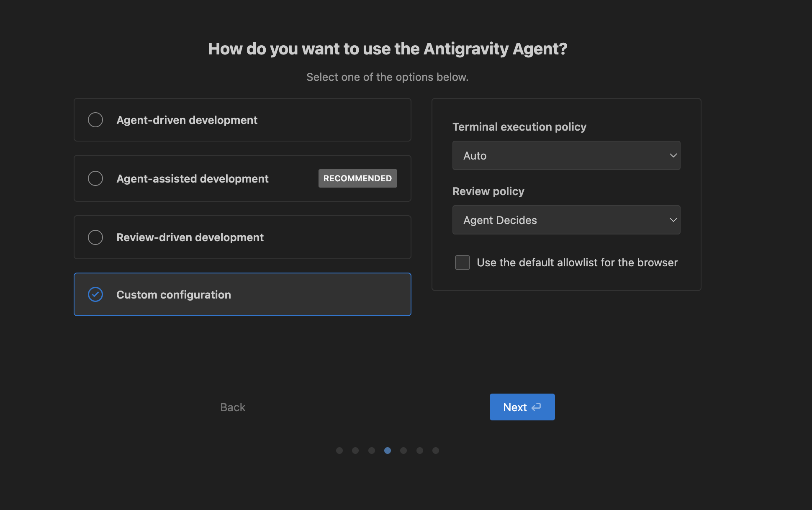Click the last pagination dot
This screenshot has height=510, width=812.
click(x=436, y=451)
